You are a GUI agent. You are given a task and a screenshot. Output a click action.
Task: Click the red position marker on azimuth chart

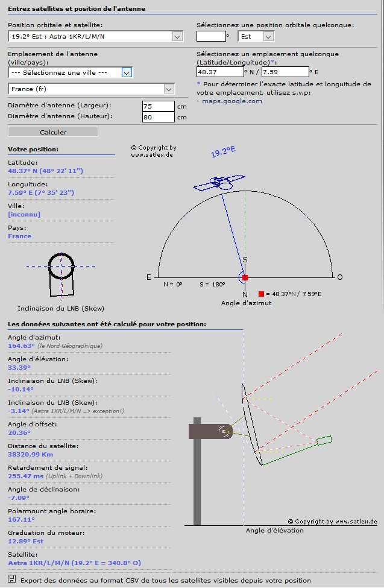pos(245,277)
